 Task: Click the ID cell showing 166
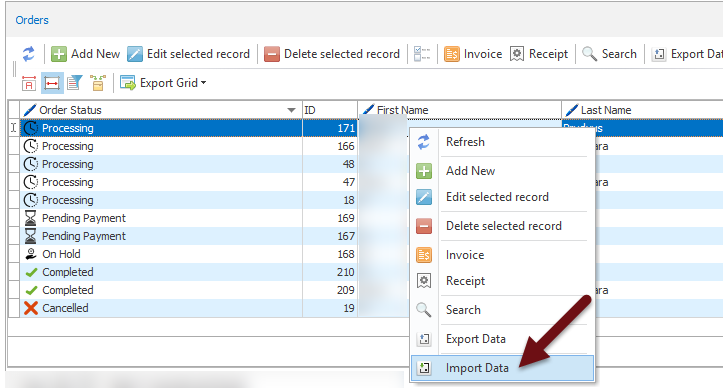point(330,146)
